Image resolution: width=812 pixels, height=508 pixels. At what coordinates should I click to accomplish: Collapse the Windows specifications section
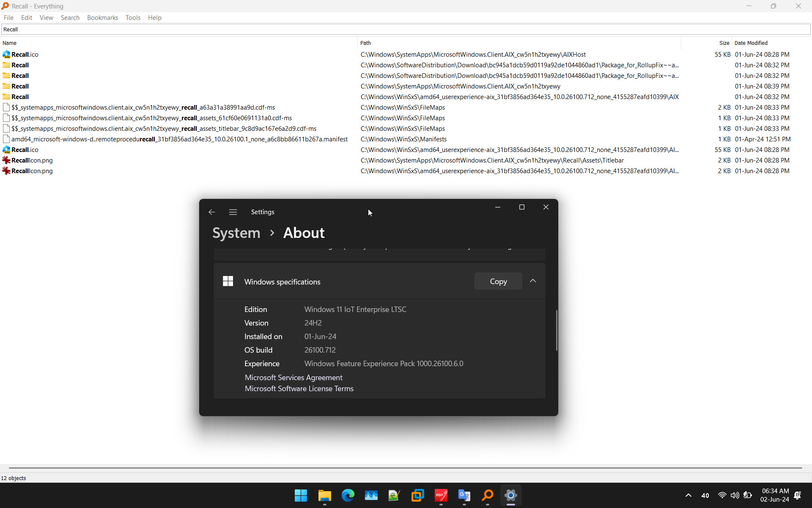(533, 281)
